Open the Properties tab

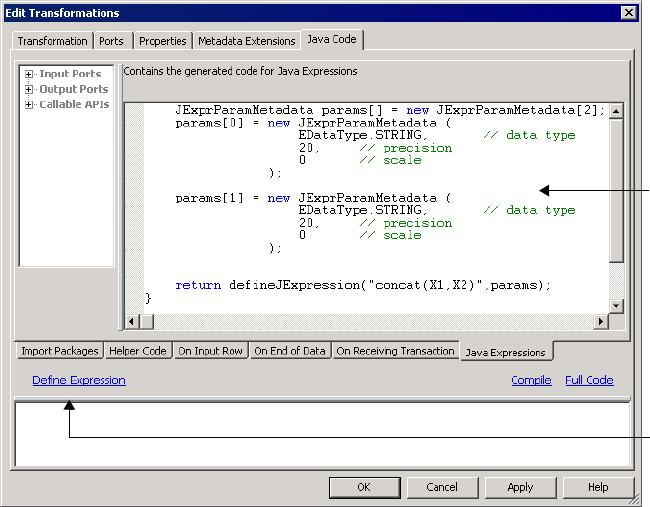click(x=162, y=41)
